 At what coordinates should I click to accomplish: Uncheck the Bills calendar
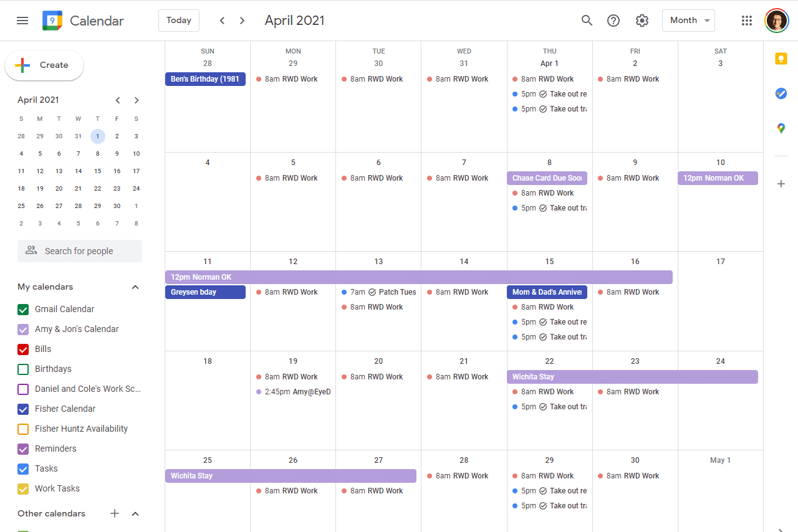[x=23, y=349]
